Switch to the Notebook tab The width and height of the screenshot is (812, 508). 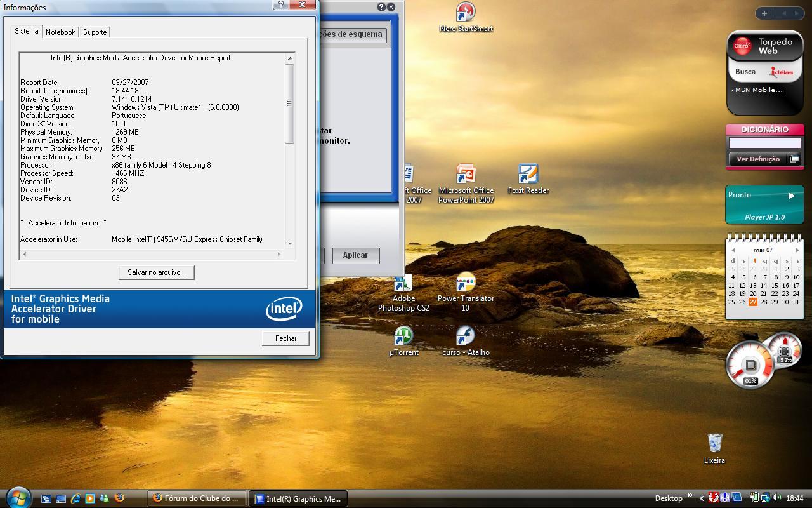coord(60,32)
